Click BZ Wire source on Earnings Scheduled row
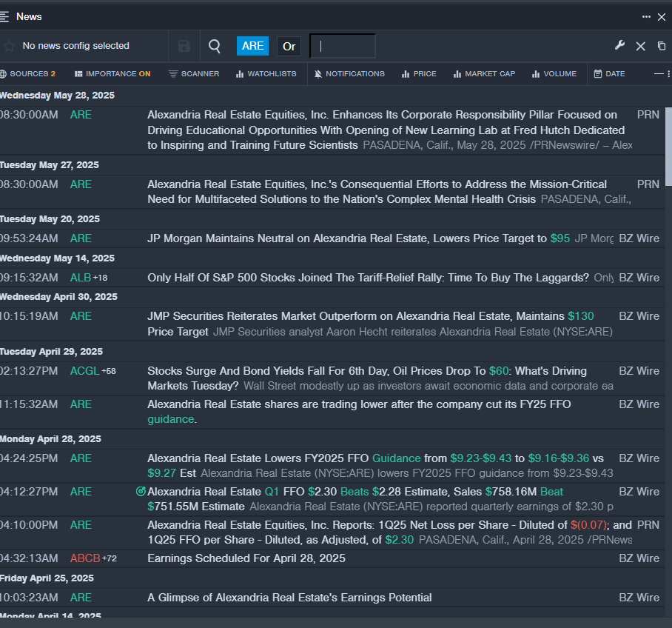Screen dimensions: 672x628 pos(639,558)
